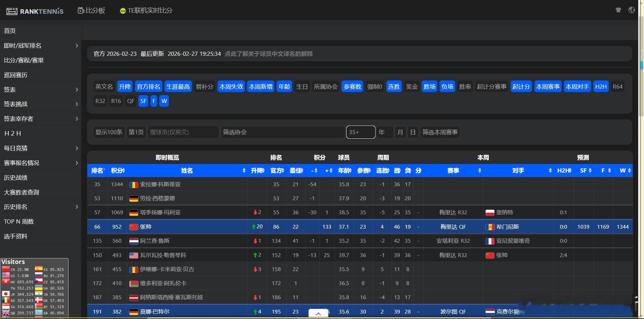The width and height of the screenshot is (644, 319).
Task: Click the Romanian flag beside 索拉娜·科斯蒂亚
Action: point(134,185)
